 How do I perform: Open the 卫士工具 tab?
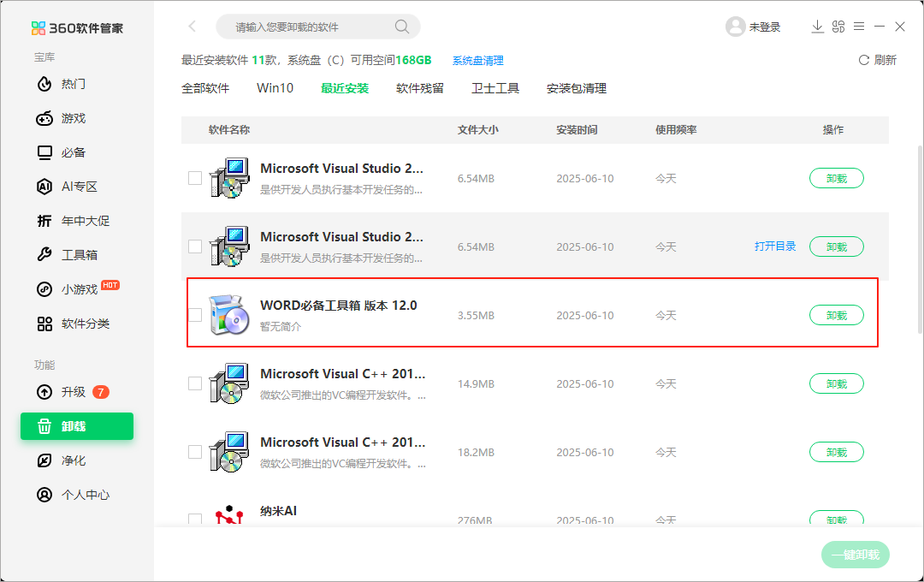click(x=495, y=88)
